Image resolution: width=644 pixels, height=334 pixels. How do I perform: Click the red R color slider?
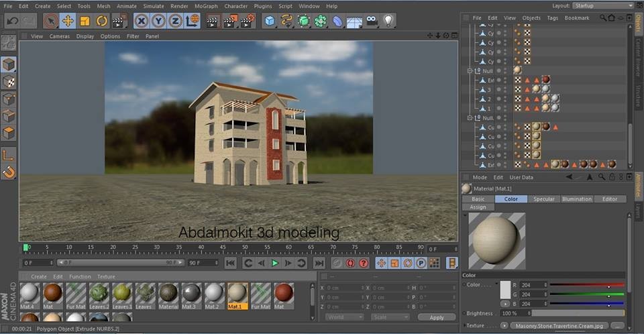pos(587,285)
